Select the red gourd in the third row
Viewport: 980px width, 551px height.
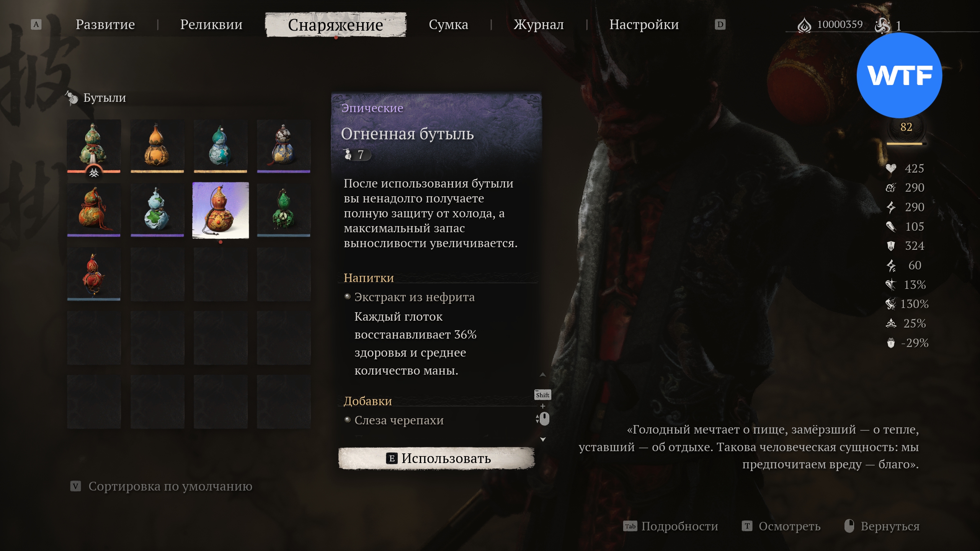pyautogui.click(x=94, y=274)
